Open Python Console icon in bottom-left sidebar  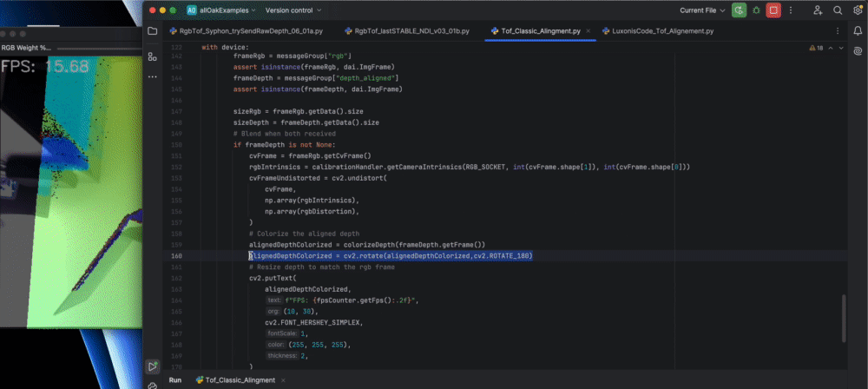pyautogui.click(x=152, y=386)
